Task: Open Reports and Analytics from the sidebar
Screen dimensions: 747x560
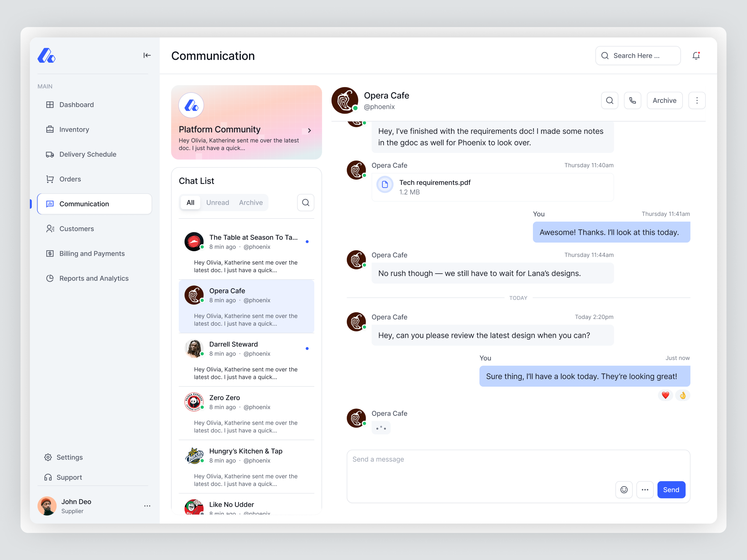Action: 94,278
